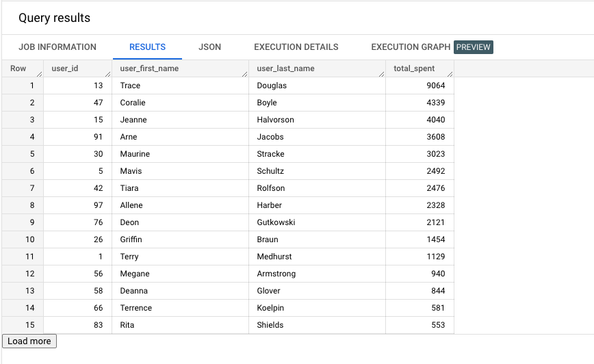Click the user_id column header
This screenshot has width=594, height=364.
(65, 68)
